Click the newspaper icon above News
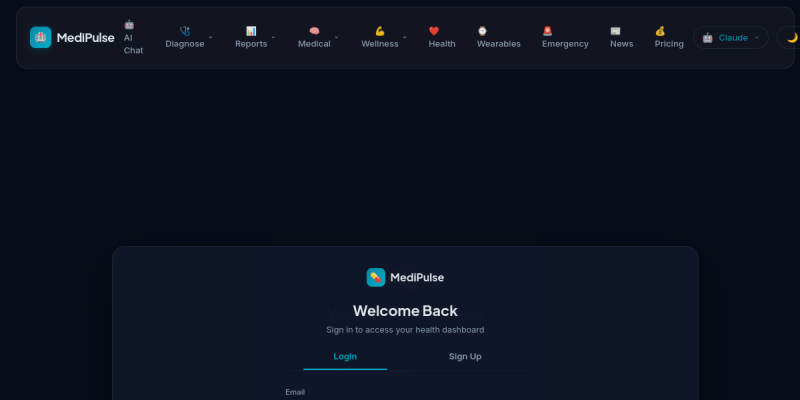 [615, 31]
